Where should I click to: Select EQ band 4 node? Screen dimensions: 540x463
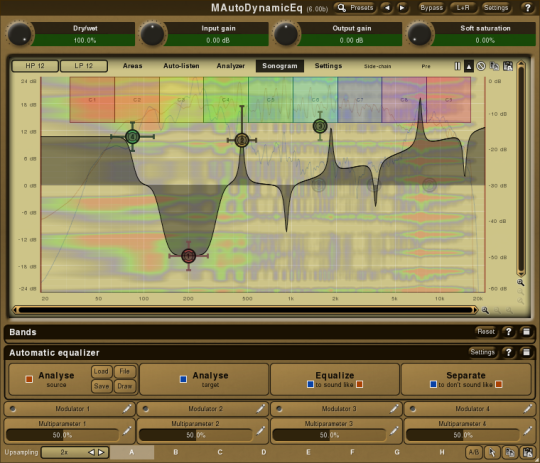132,137
